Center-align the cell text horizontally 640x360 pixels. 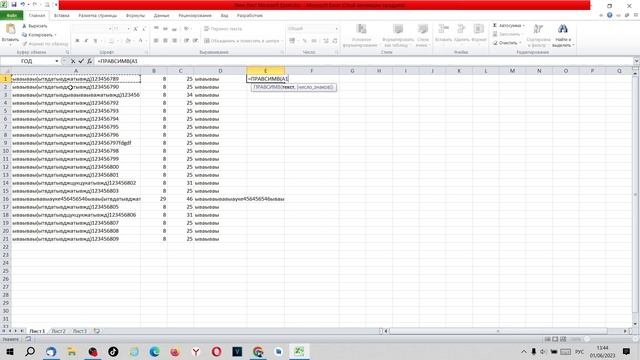(165, 41)
